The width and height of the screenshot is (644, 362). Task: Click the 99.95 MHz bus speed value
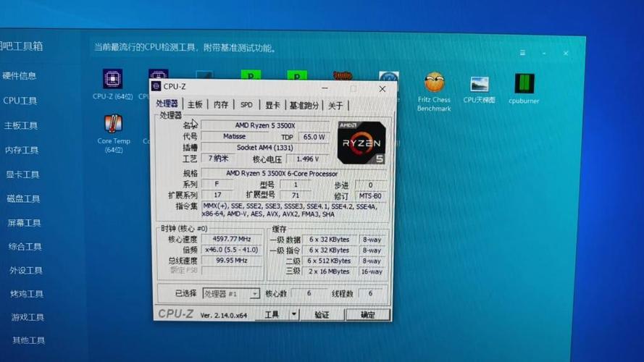[232, 260]
